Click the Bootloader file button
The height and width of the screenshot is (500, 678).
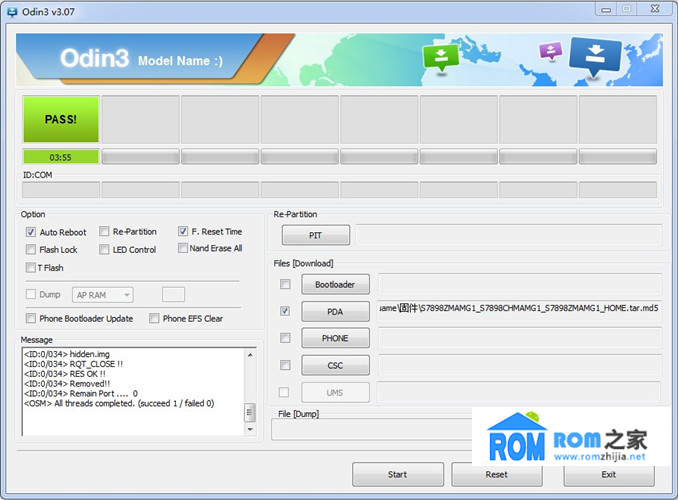[x=336, y=285]
